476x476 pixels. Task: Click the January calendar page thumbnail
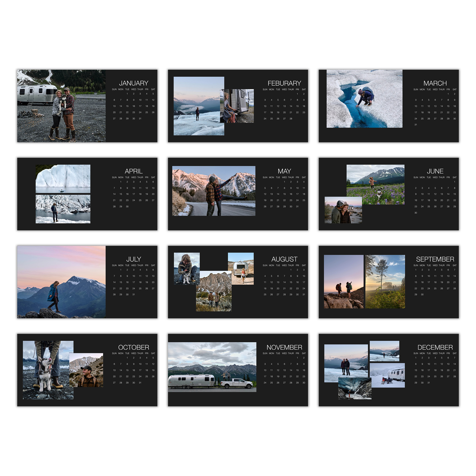pos(132,130)
